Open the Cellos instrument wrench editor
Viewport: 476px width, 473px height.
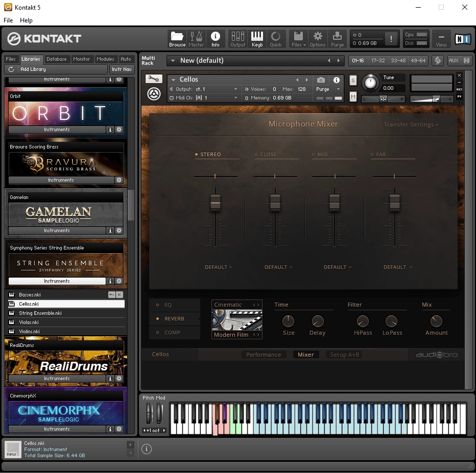[x=154, y=79]
